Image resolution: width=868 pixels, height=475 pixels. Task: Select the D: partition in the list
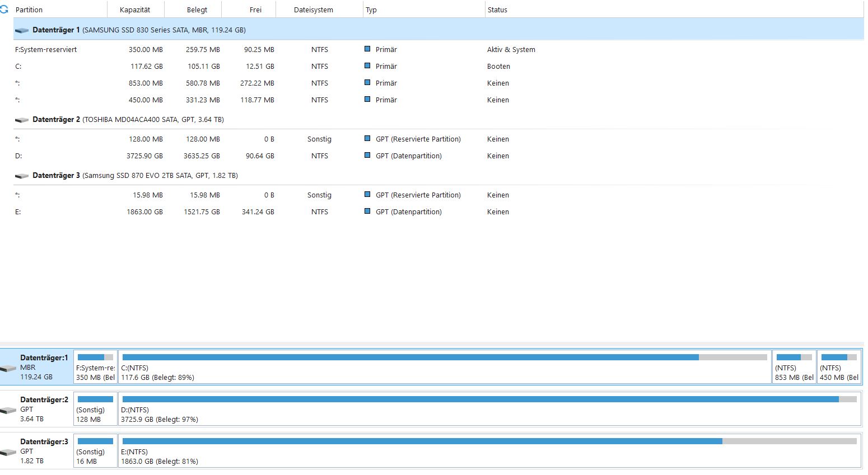(438, 156)
